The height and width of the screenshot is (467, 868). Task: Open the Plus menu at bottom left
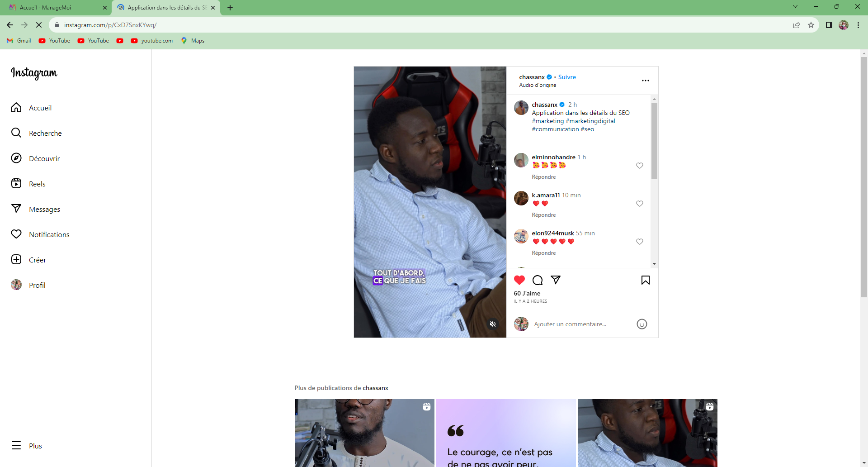[x=35, y=446]
